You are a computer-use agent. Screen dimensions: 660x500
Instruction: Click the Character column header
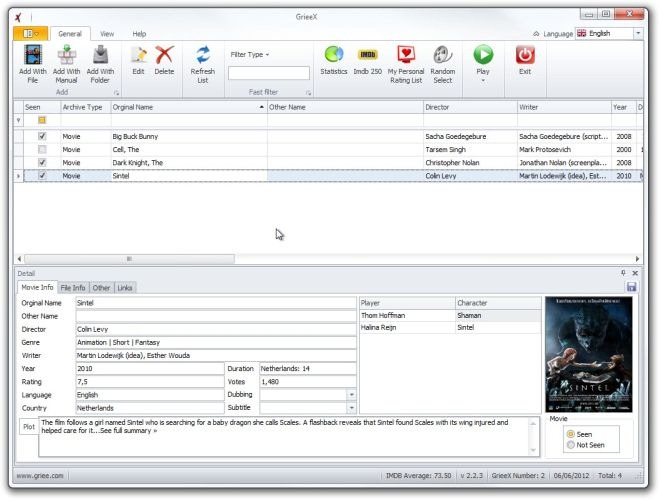tap(498, 303)
